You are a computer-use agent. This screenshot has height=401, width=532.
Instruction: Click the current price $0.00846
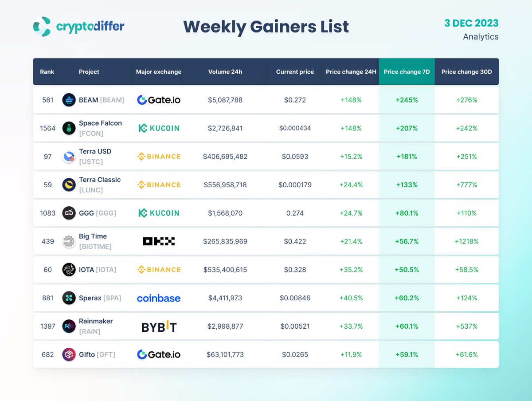point(295,298)
